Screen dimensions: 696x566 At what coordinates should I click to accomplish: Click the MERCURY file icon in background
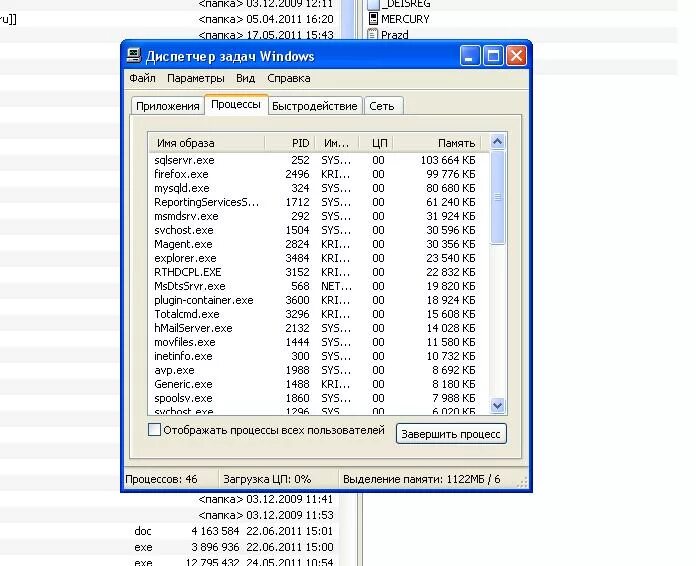click(373, 19)
